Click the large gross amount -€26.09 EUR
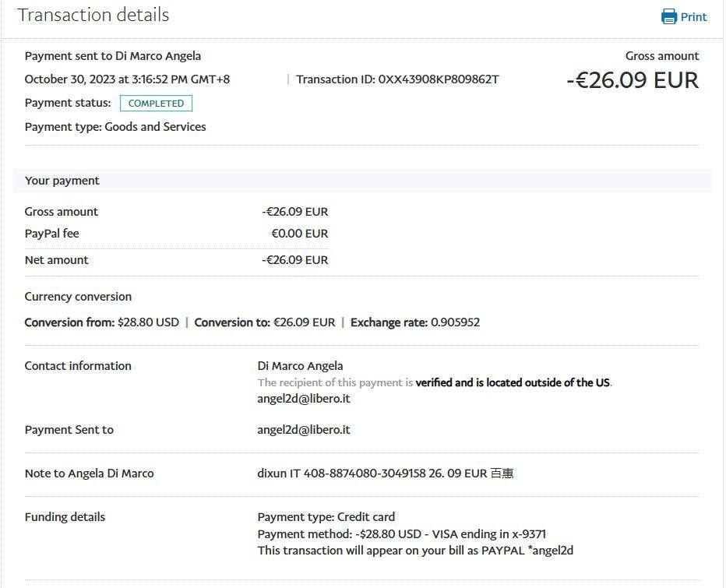The image size is (726, 588). click(x=632, y=80)
